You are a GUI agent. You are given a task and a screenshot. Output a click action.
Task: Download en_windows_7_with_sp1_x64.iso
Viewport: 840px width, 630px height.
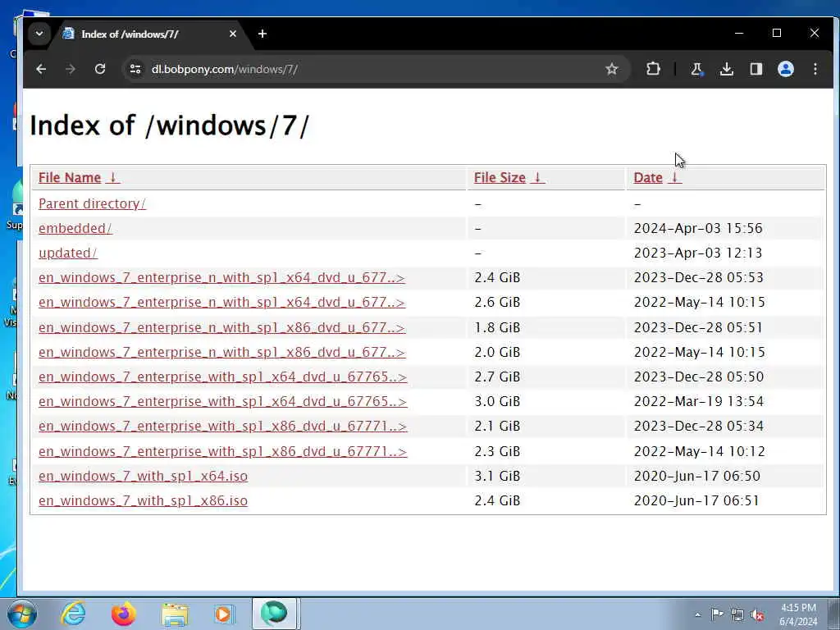click(x=143, y=476)
